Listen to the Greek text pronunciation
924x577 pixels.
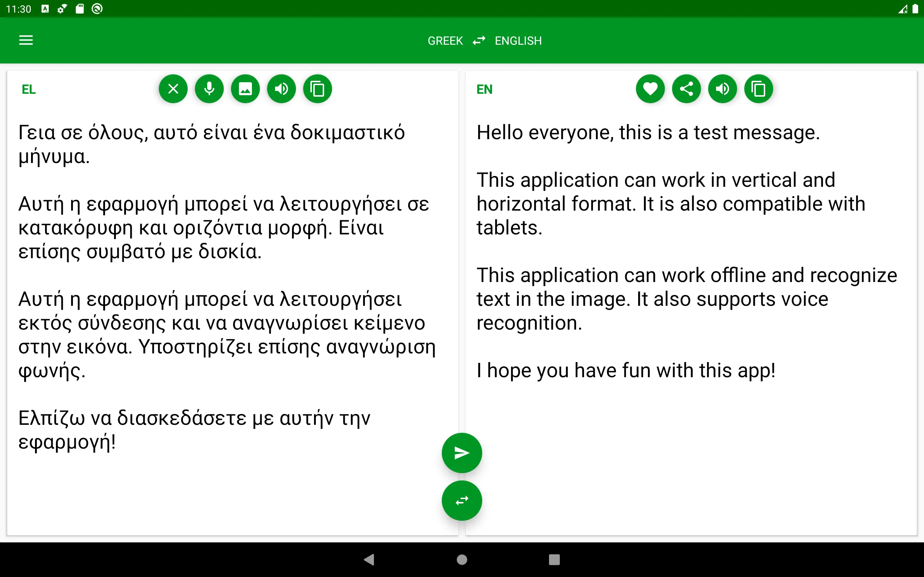tap(282, 89)
